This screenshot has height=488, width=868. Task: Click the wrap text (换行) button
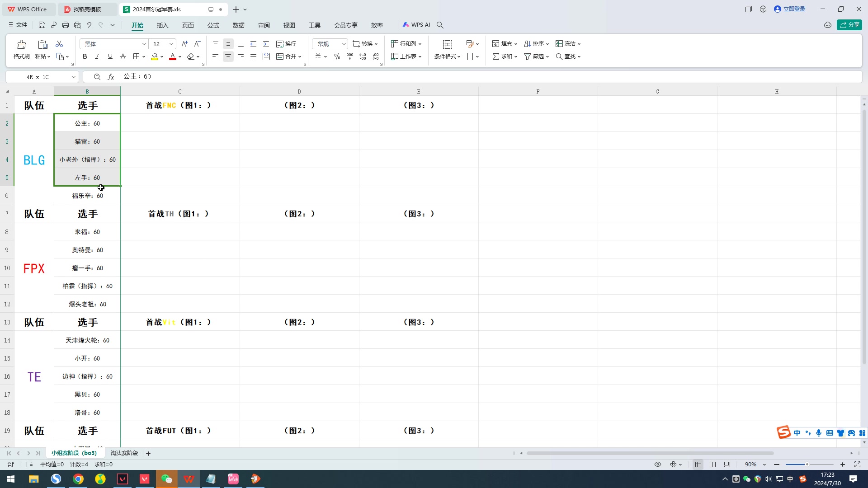[286, 44]
